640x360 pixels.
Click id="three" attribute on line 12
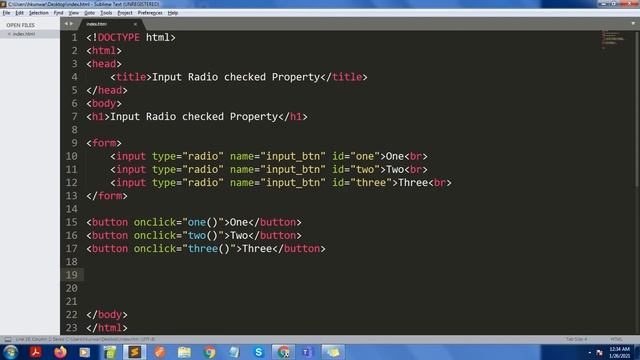pyautogui.click(x=362, y=183)
